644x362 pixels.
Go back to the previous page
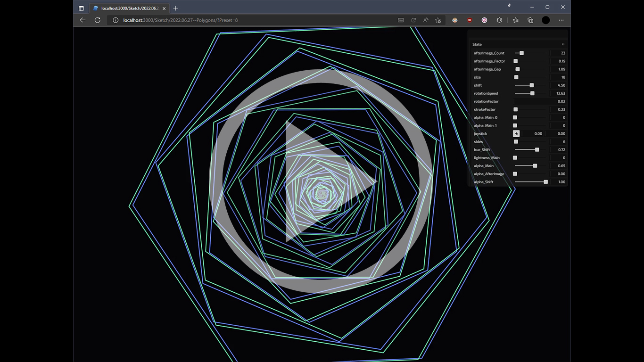point(83,20)
